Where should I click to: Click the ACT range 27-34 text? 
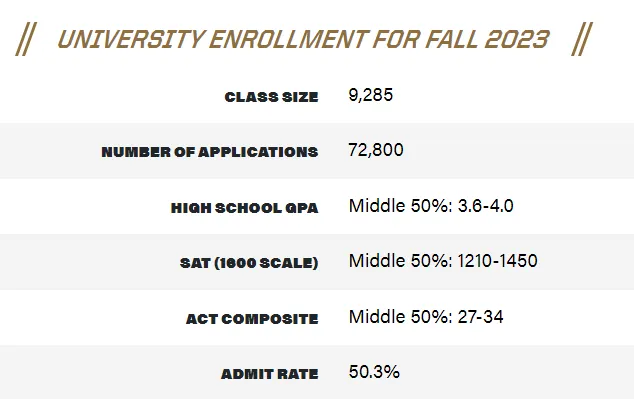click(480, 317)
